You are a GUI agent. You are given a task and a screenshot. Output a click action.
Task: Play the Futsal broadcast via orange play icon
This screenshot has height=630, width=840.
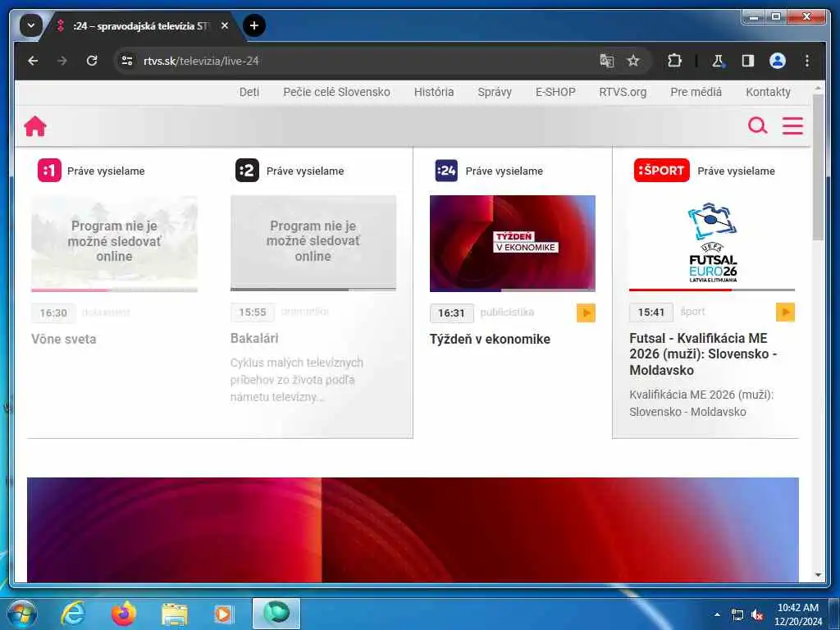tap(785, 312)
